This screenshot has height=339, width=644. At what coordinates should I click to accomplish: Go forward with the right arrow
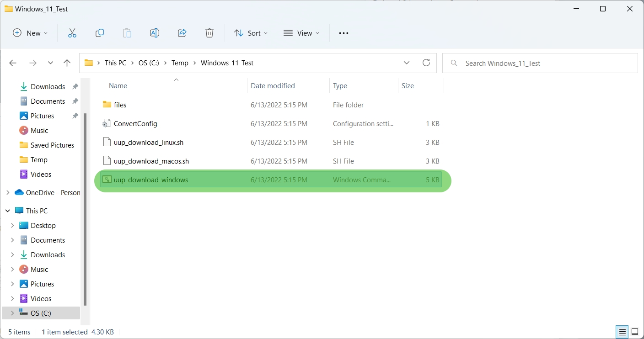32,63
